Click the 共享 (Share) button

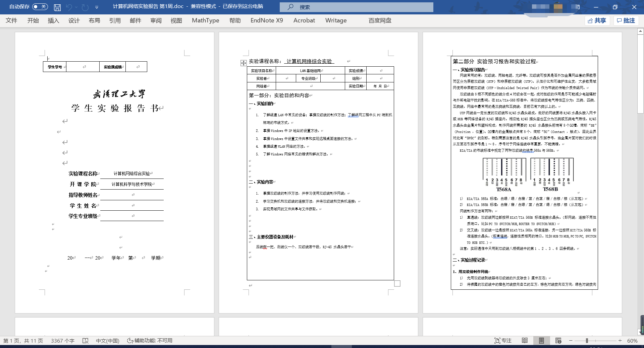coord(597,20)
